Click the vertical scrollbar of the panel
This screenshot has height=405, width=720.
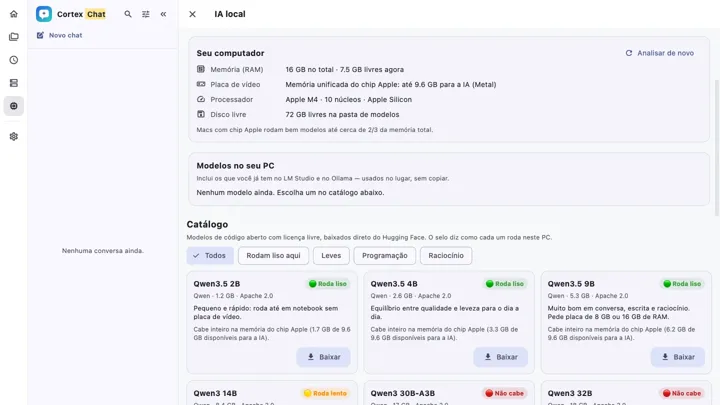pyautogui.click(x=717, y=147)
